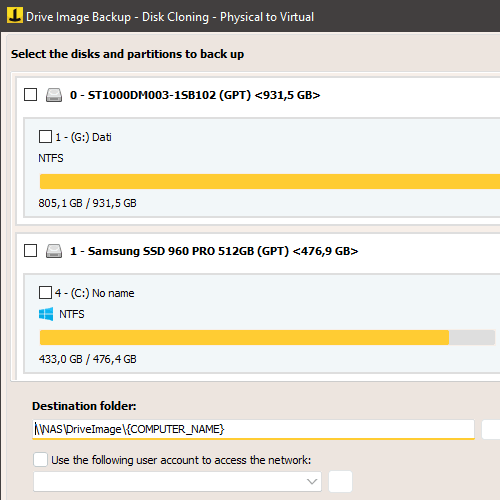The height and width of the screenshot is (500, 500).
Task: Click NTFS label next to Windows logo
Action: tap(72, 314)
